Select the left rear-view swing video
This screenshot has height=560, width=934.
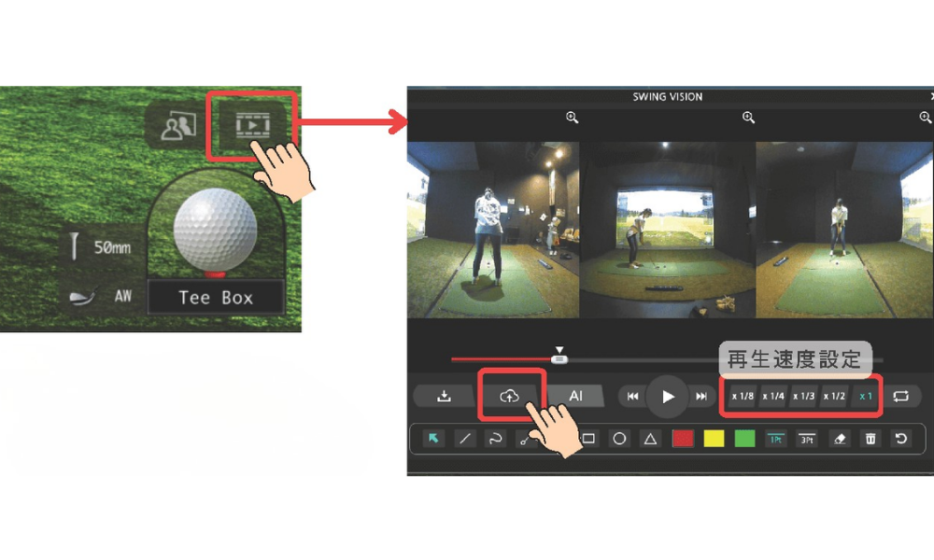click(x=493, y=230)
